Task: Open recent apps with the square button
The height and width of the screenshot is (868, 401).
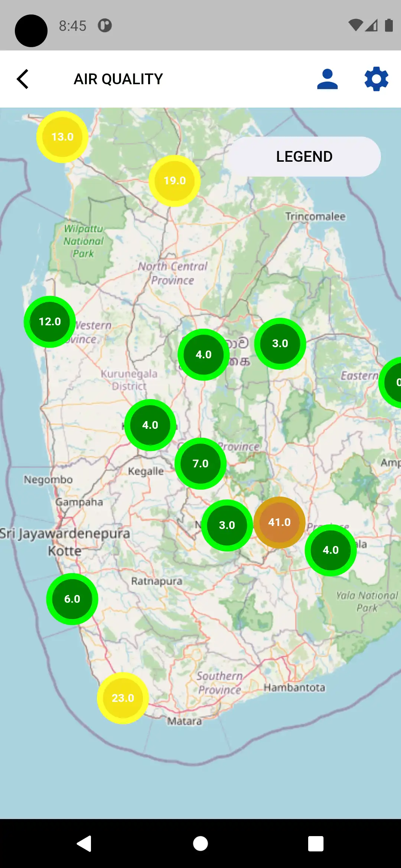Action: pos(316,844)
